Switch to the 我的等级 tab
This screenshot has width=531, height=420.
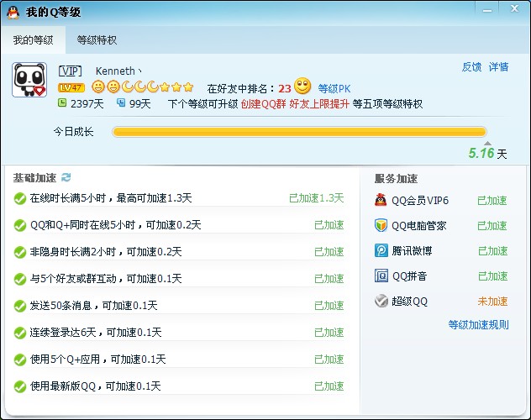click(34, 40)
